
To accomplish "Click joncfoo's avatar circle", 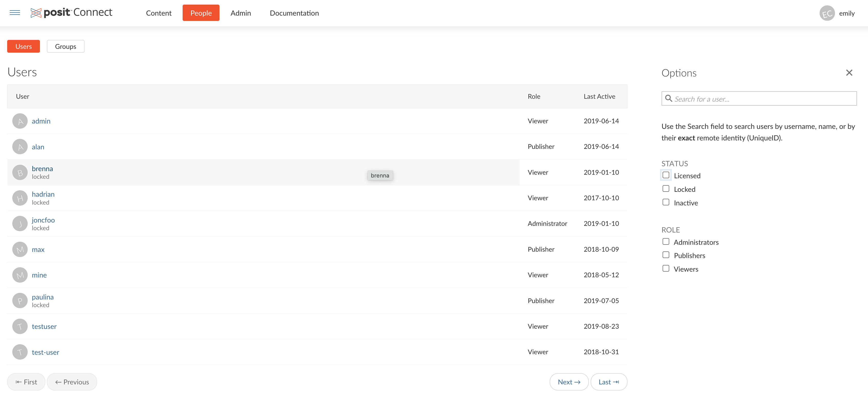I will 20,224.
